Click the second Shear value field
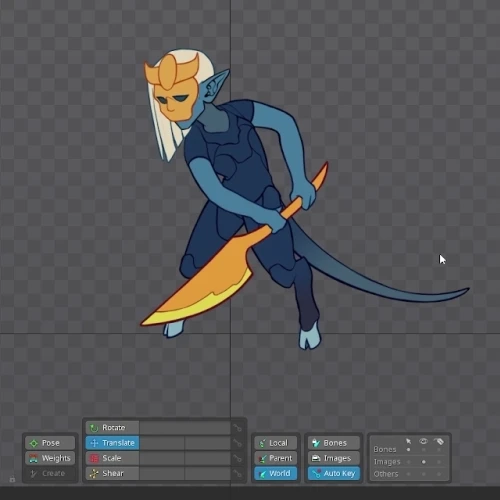Screen dimensions: 500x500 tap(208, 473)
